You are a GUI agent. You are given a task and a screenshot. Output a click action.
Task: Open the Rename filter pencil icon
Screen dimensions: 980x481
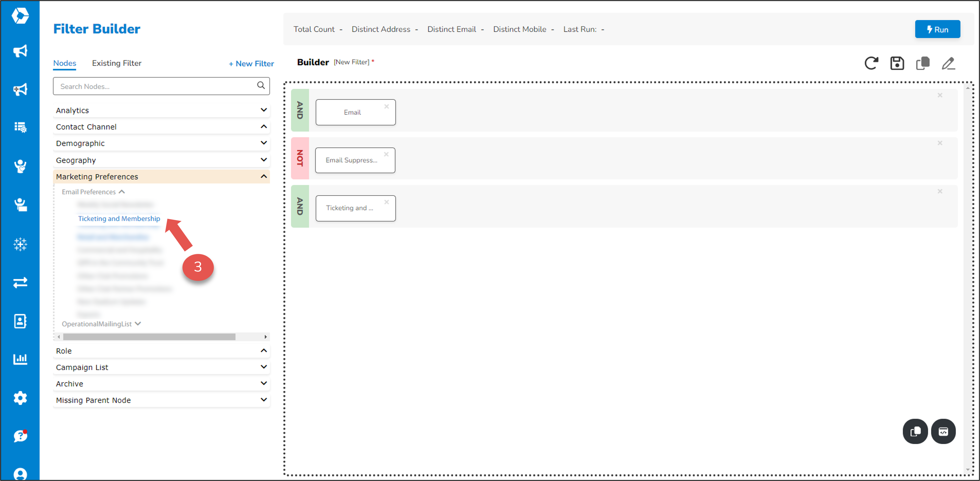[x=948, y=64]
